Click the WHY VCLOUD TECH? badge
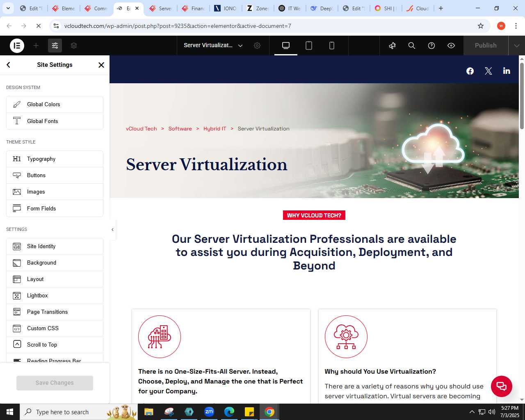The width and height of the screenshot is (525, 420). coord(314,215)
